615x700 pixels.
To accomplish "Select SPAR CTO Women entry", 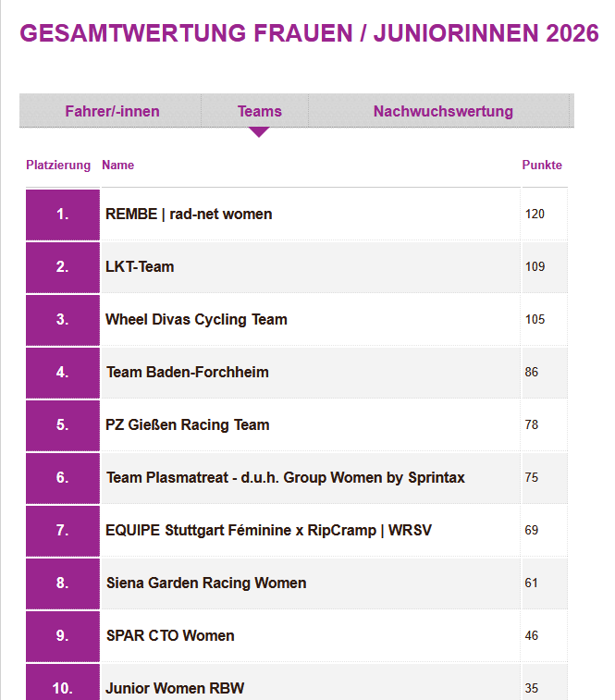I will 170,635.
